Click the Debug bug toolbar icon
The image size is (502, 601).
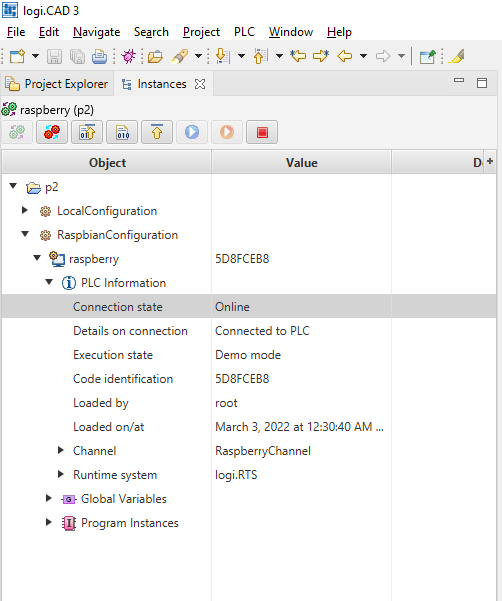128,56
